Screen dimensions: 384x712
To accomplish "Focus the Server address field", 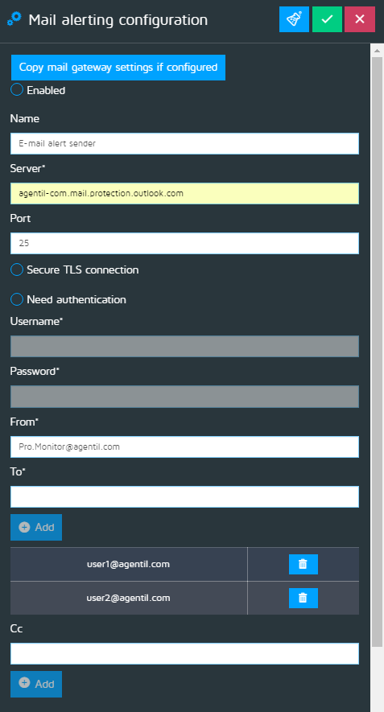I will (x=185, y=193).
